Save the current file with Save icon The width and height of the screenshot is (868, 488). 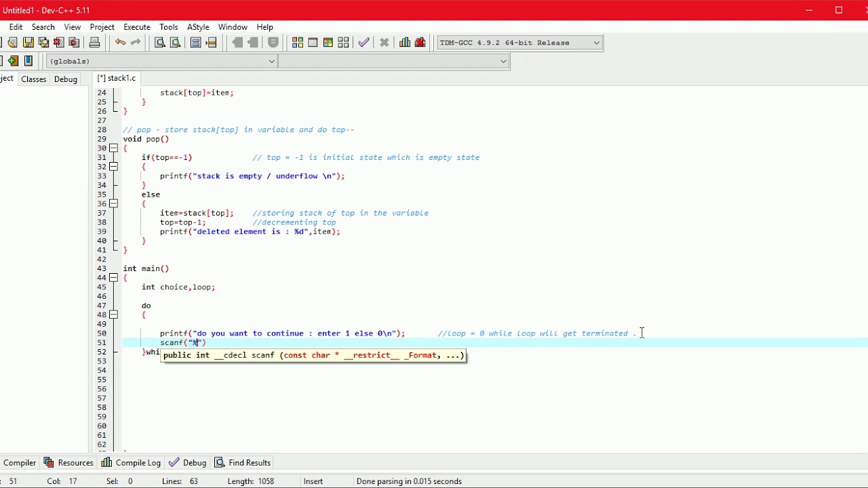(x=28, y=43)
